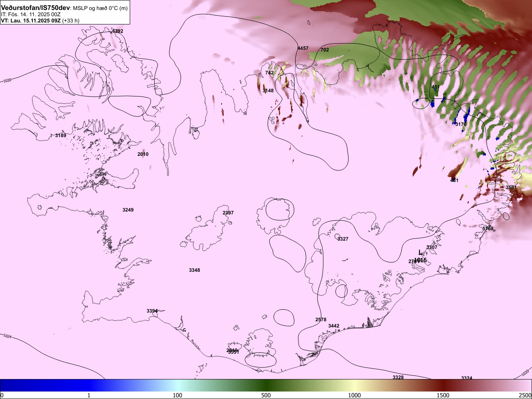
Task: Click the map value 3324
Action: pyautogui.click(x=467, y=378)
